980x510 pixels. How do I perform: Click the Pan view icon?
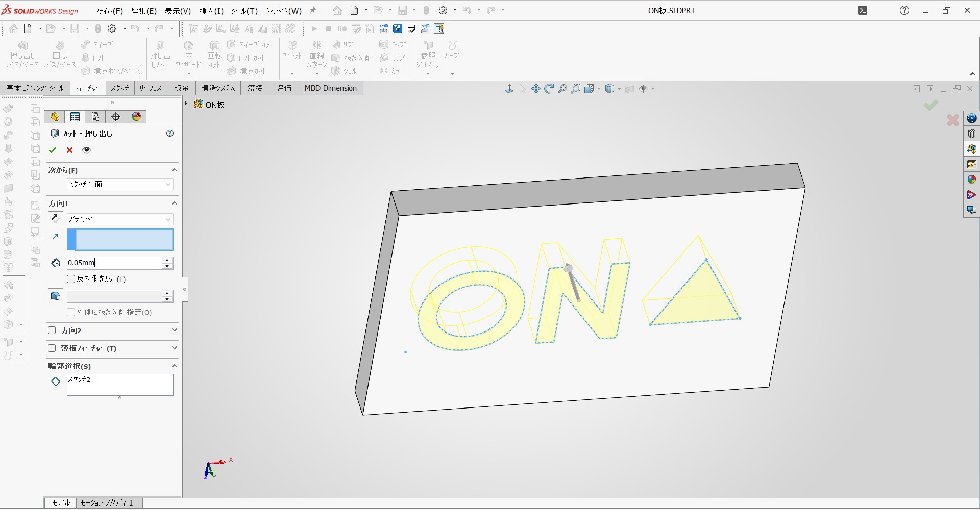(536, 89)
